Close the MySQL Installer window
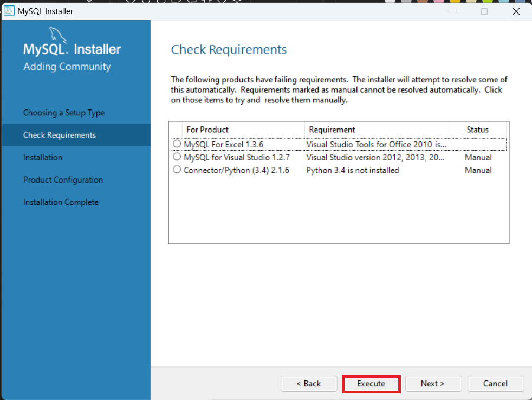The width and height of the screenshot is (532, 400). [516, 11]
